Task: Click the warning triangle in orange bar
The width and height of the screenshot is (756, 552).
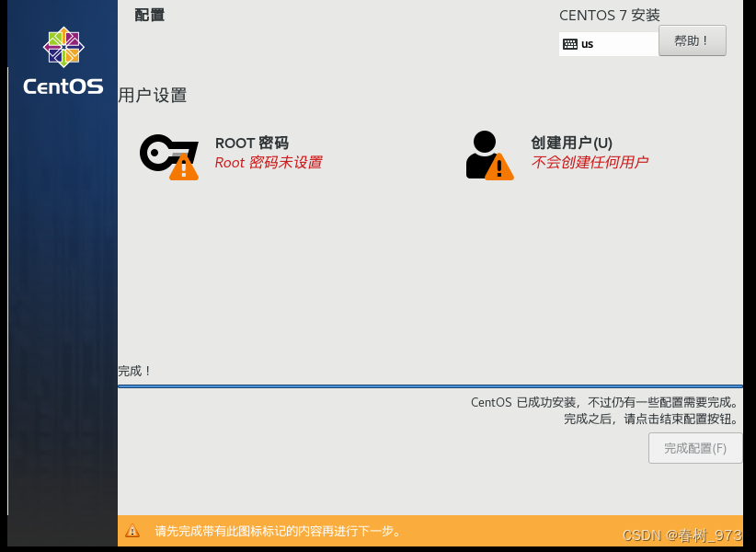Action: (132, 531)
